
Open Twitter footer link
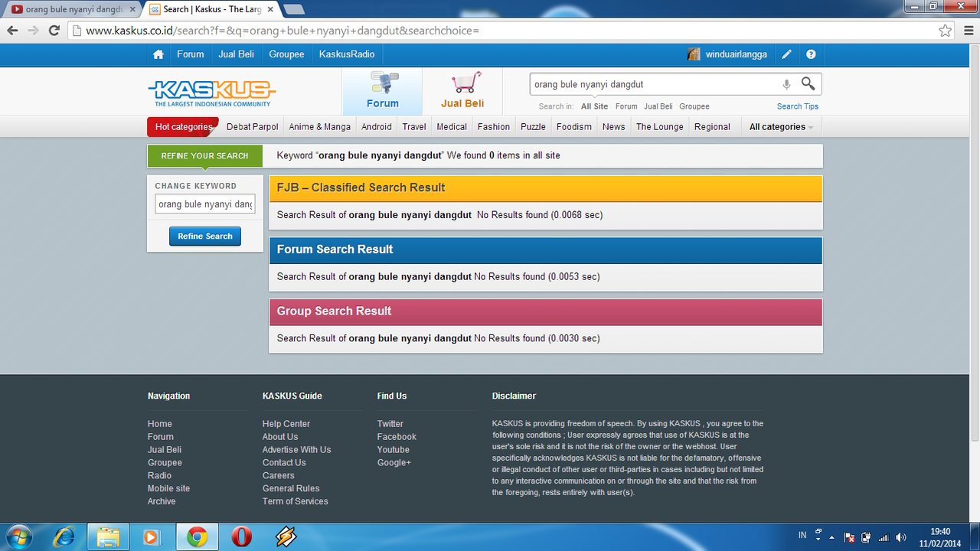(x=390, y=424)
